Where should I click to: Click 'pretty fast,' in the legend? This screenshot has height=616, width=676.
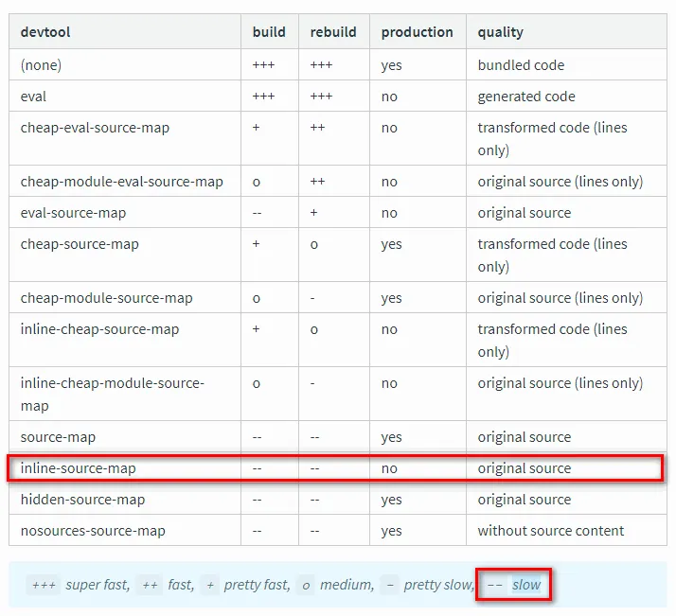point(257,585)
